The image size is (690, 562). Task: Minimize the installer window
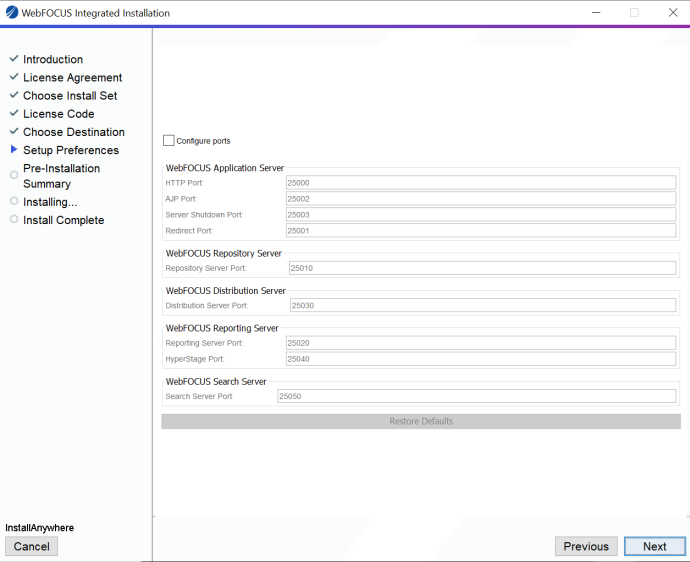pyautogui.click(x=596, y=13)
